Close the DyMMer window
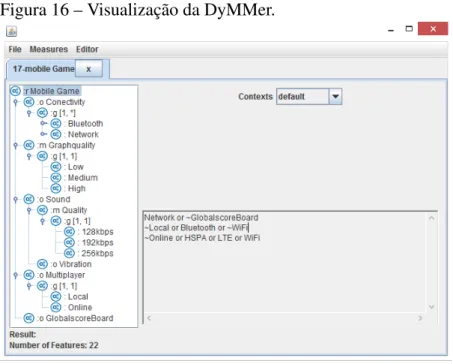453x364 pixels. pos(433,29)
